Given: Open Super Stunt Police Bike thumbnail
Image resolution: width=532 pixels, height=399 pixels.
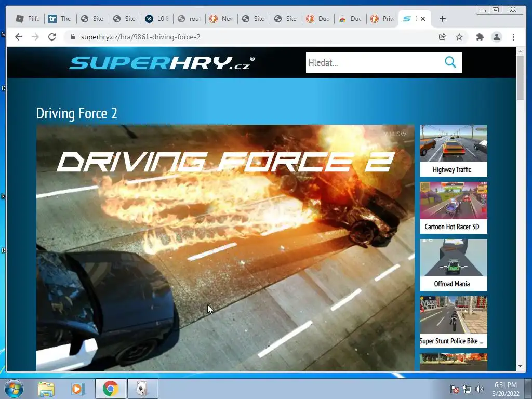Looking at the screenshot, I should coord(453,314).
